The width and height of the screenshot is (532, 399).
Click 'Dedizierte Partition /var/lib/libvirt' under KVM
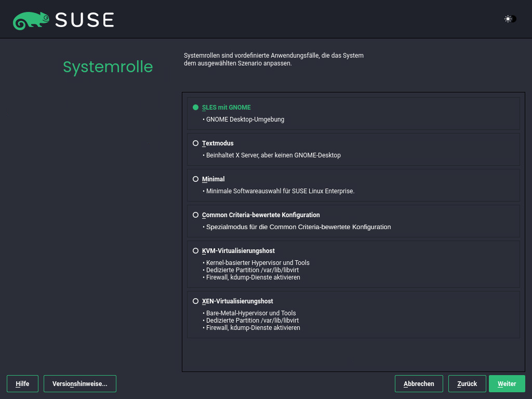252,270
